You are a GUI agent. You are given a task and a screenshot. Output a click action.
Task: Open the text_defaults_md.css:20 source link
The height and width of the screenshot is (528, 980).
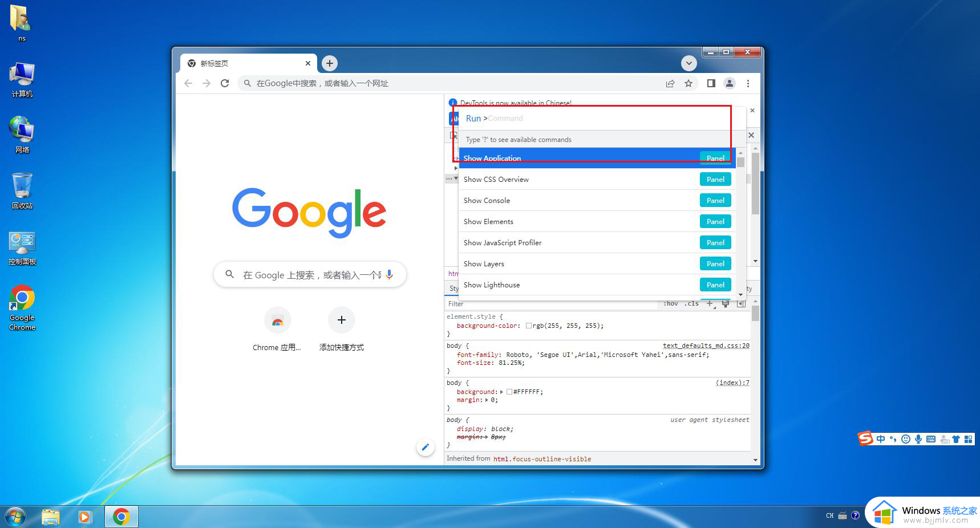[x=706, y=346]
